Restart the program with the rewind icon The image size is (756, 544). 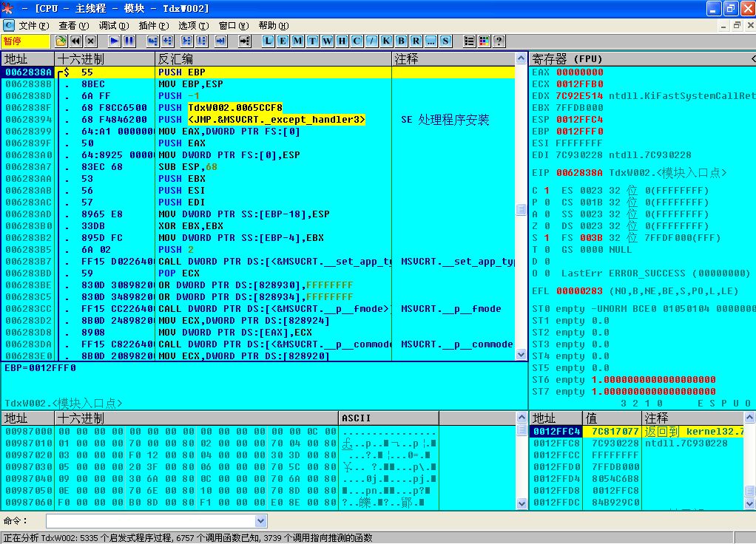tap(75, 41)
